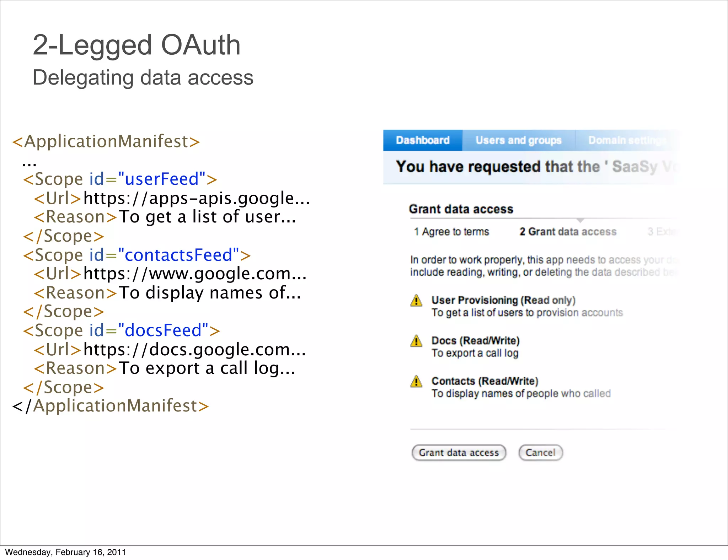This screenshot has width=728, height=560.
Task: Click 'You have requested that the' headline
Action: pos(537,167)
